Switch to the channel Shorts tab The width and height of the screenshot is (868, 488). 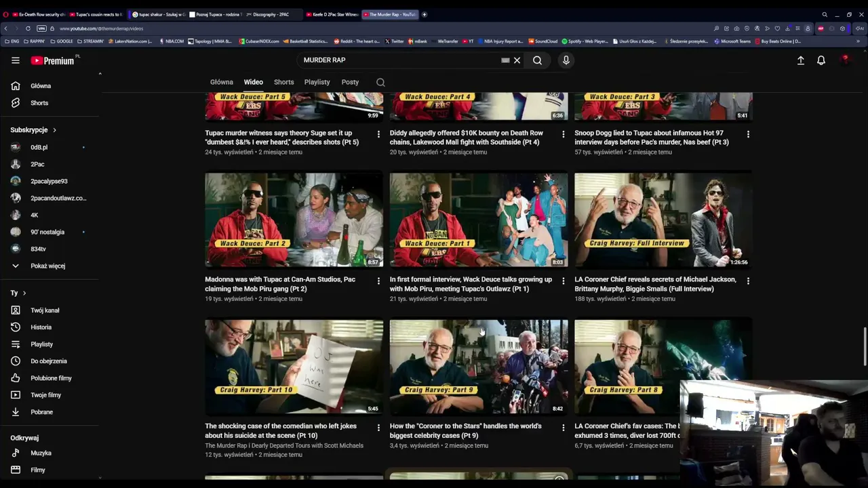(284, 82)
